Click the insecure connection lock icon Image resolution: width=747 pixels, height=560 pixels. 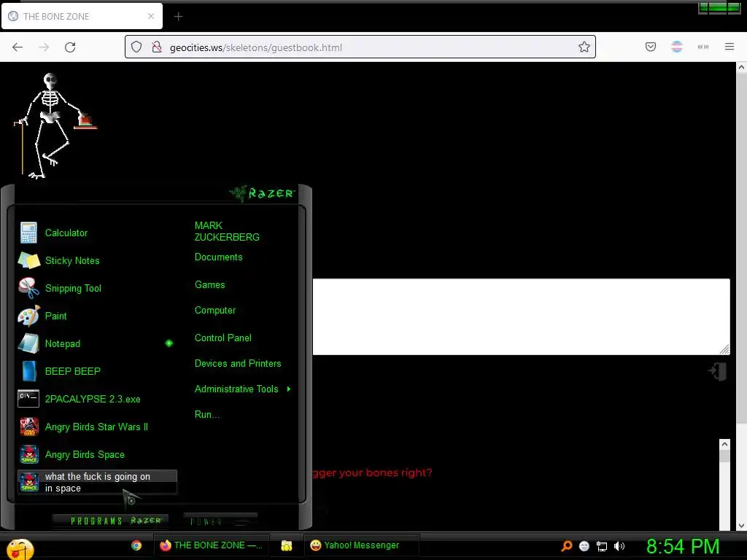click(156, 47)
